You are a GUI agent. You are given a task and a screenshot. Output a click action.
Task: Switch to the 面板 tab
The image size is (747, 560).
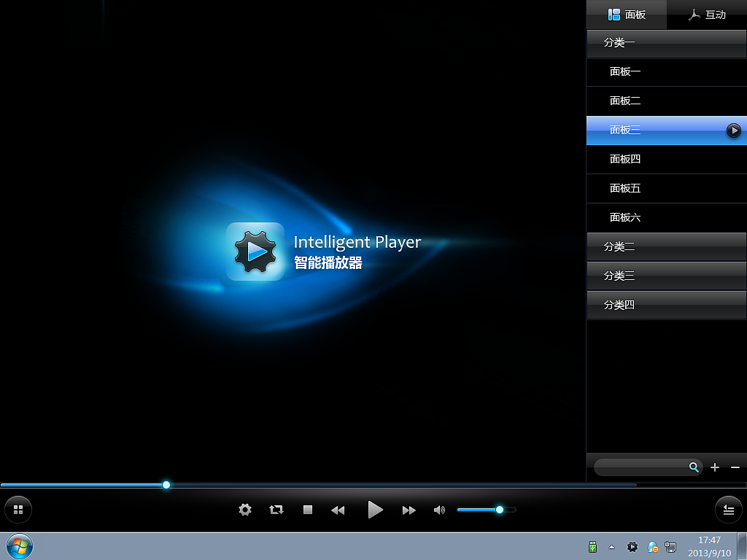(x=626, y=14)
